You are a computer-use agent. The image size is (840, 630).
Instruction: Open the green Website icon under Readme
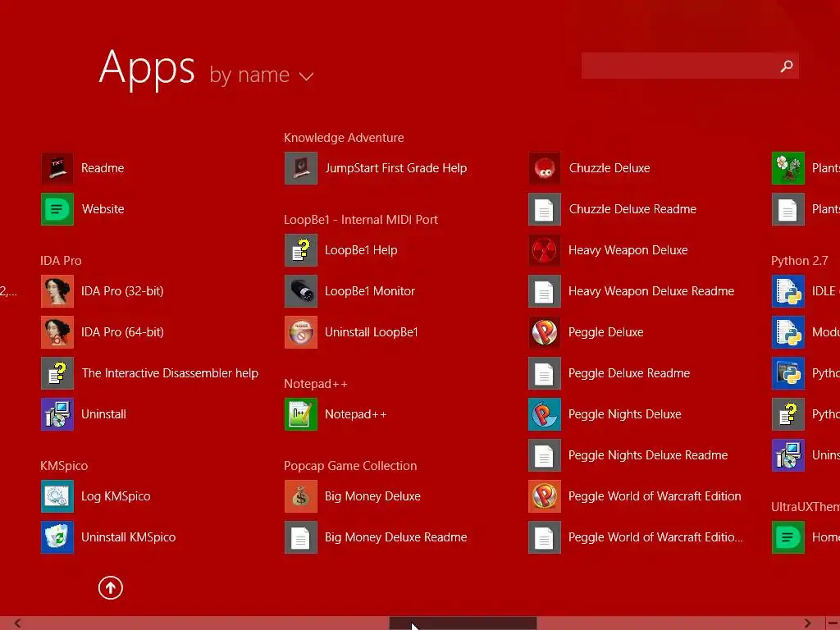click(57, 209)
